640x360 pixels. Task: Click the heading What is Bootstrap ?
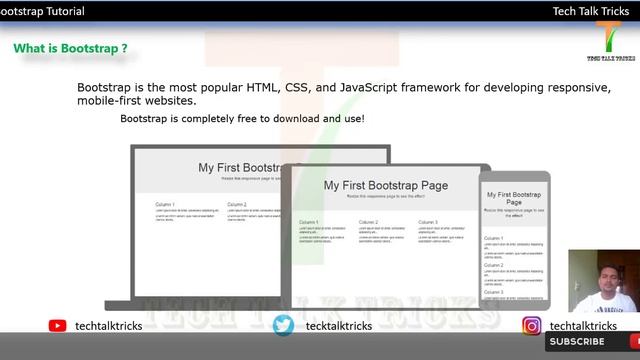70,48
